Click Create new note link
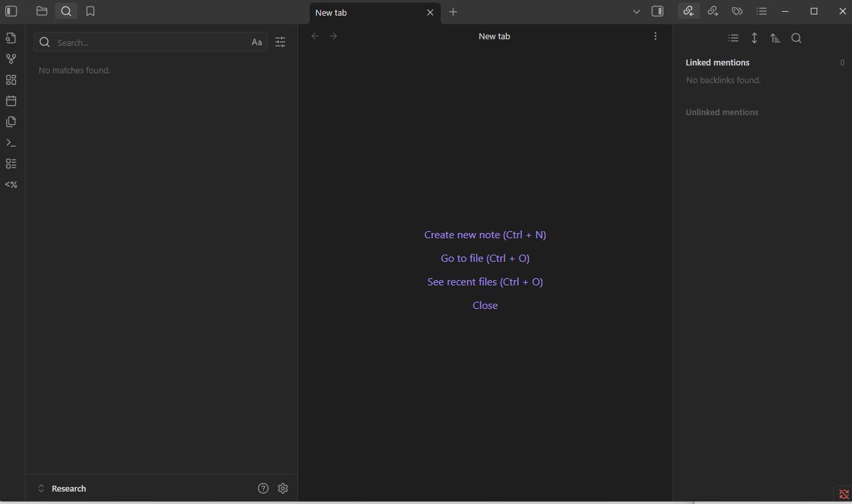This screenshot has width=852, height=504. point(485,234)
